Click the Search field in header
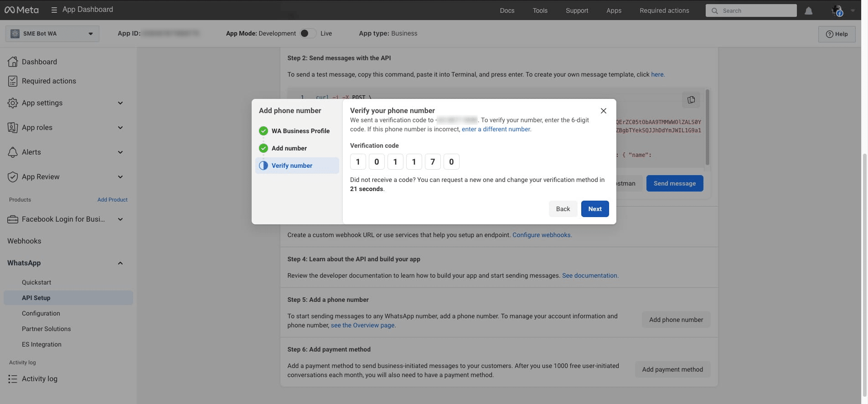Viewport: 868px width, 404px height. [751, 10]
